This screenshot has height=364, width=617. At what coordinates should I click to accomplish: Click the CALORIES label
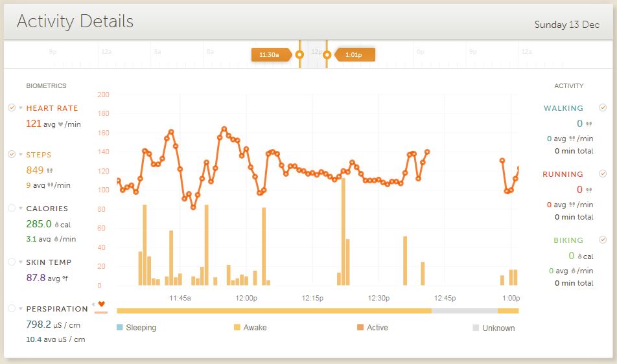point(47,209)
